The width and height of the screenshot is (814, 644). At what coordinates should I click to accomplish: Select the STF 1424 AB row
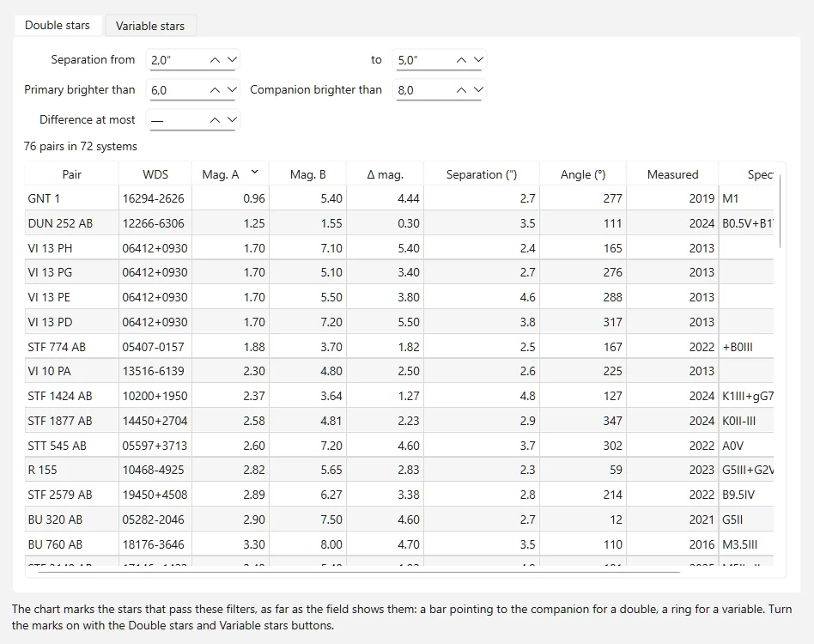coord(399,396)
